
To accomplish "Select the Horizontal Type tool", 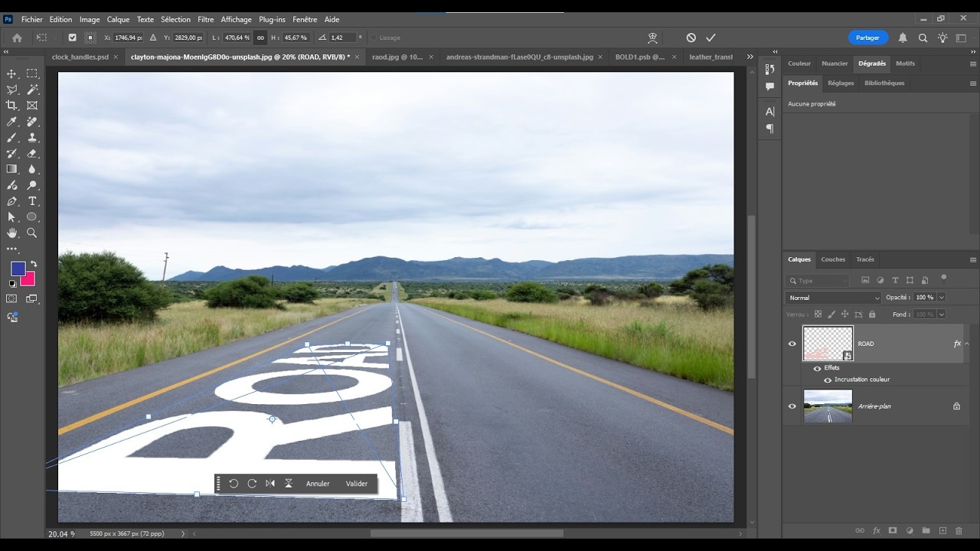I will click(32, 201).
